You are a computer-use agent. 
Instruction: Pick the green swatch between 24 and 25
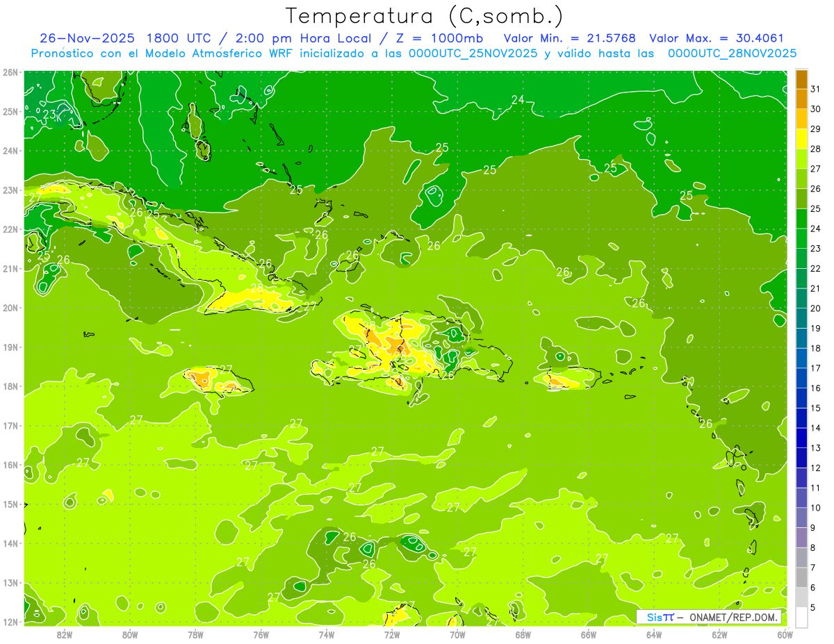(x=801, y=219)
